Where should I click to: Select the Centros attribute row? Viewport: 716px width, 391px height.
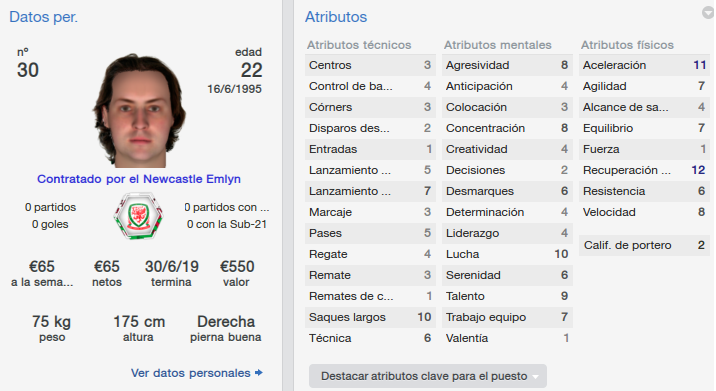tap(370, 65)
